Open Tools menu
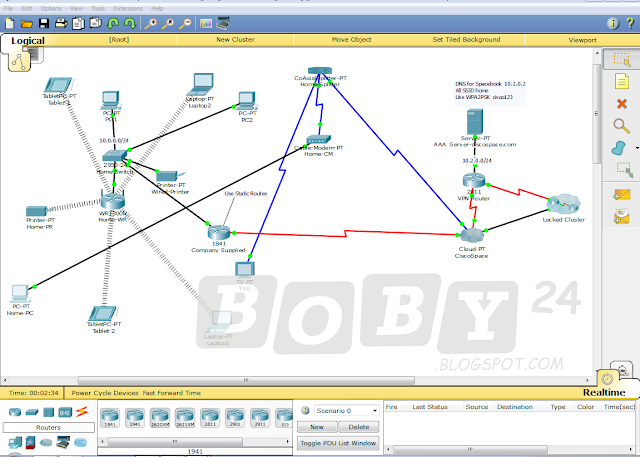 (98, 8)
